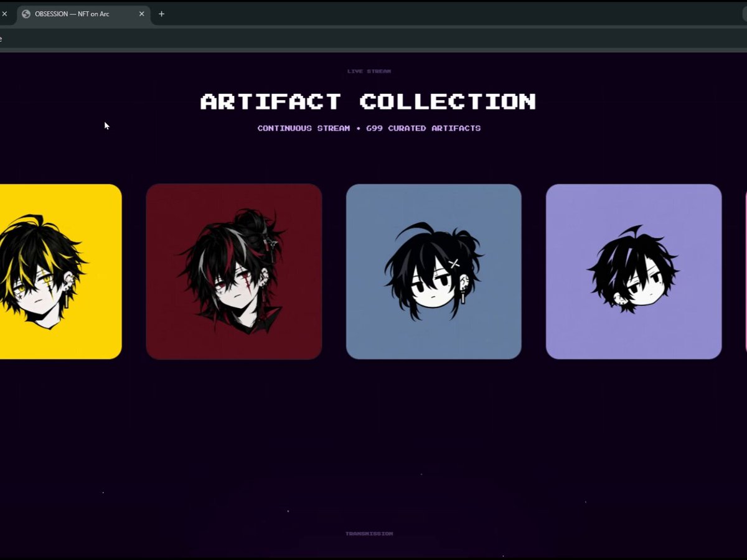
Task: Click the TRANSMISSION label
Action: (x=369, y=534)
